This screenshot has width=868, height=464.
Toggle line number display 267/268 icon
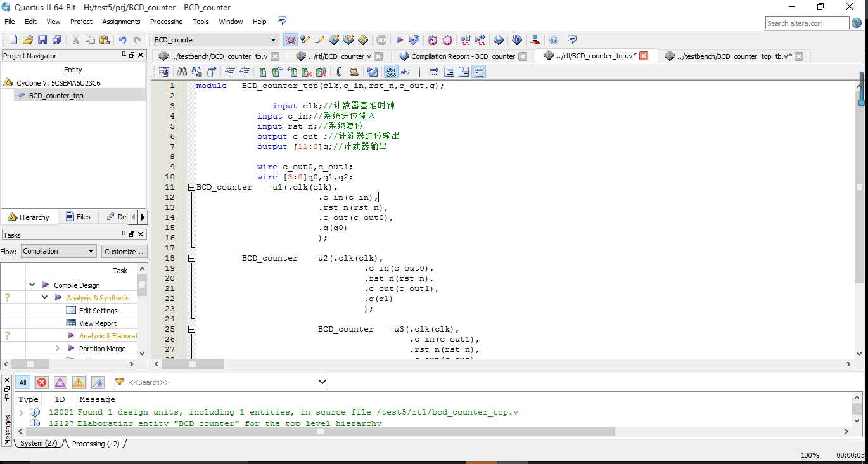[x=391, y=72]
